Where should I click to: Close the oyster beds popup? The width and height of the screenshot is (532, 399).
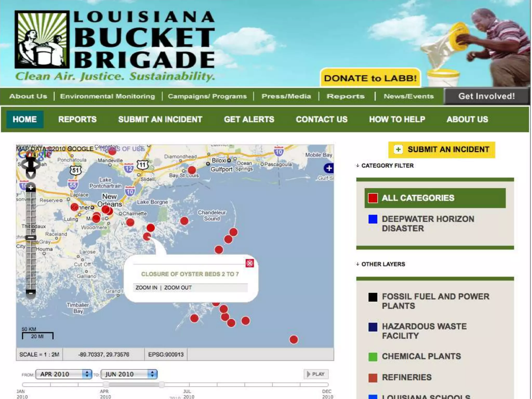[x=250, y=263]
